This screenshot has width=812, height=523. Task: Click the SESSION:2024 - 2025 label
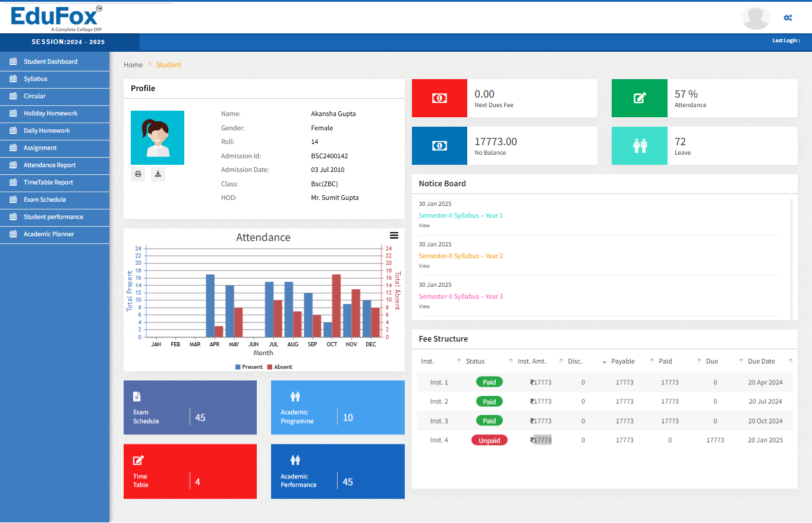pyautogui.click(x=68, y=42)
